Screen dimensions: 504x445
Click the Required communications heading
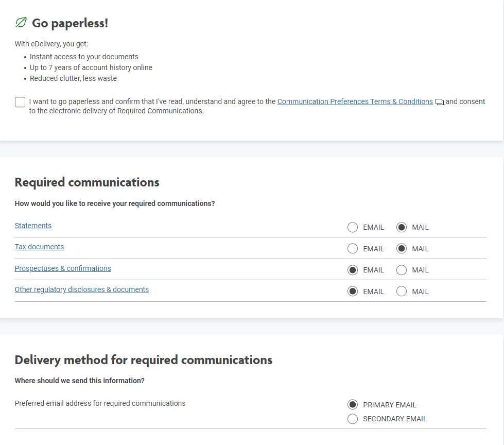87,182
